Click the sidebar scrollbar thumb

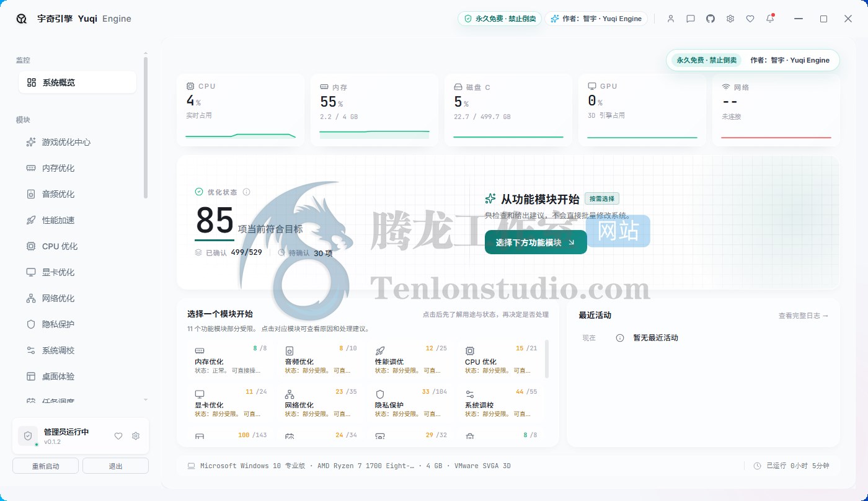146,127
